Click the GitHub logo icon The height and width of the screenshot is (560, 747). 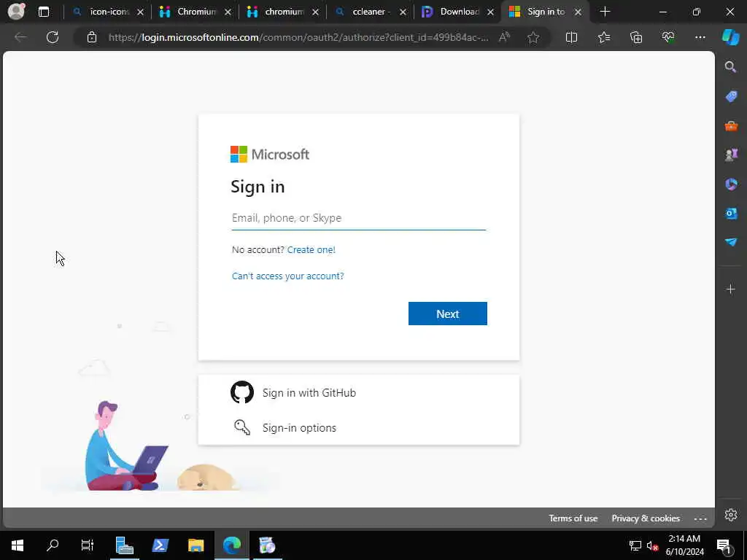tap(242, 392)
